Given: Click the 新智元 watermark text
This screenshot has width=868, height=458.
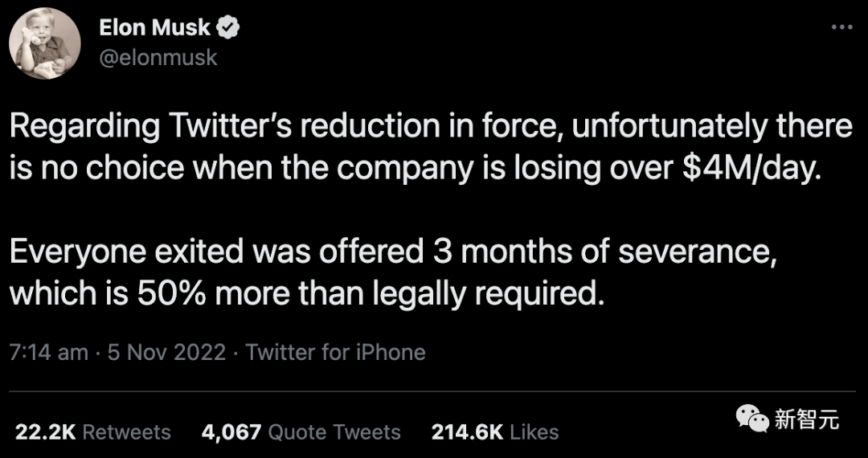Looking at the screenshot, I should [x=806, y=419].
